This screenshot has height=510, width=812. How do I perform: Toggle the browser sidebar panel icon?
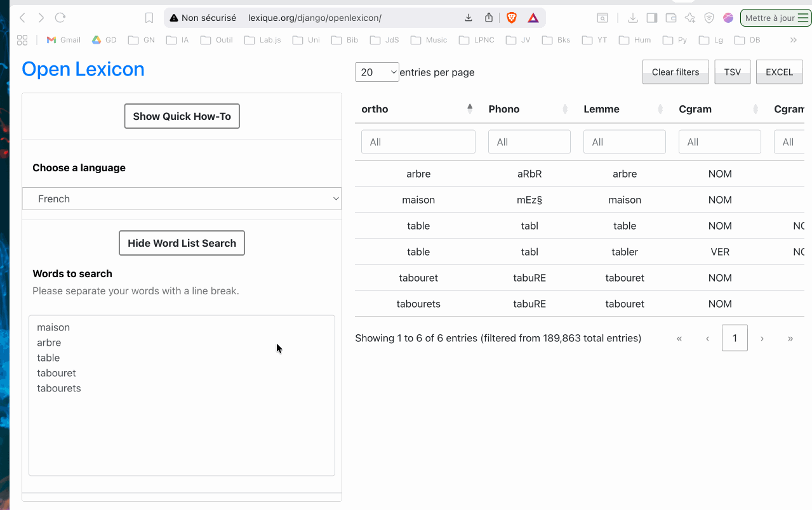coord(651,18)
